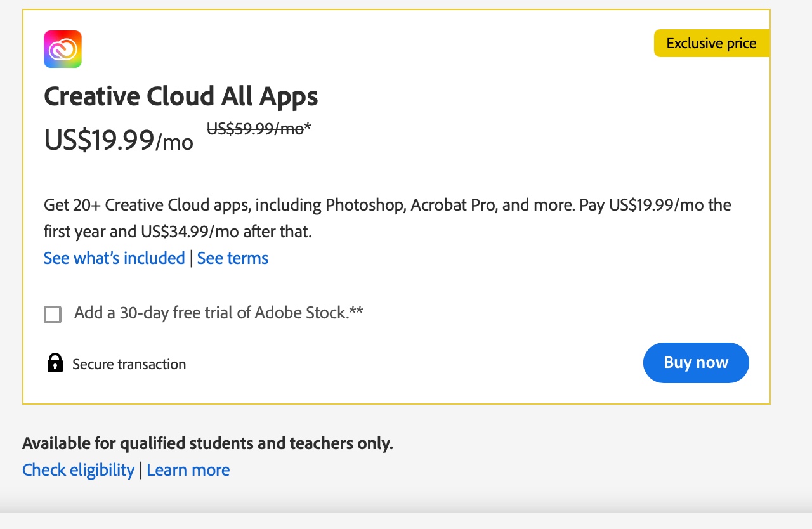Open the 'See what's included' link

(114, 258)
